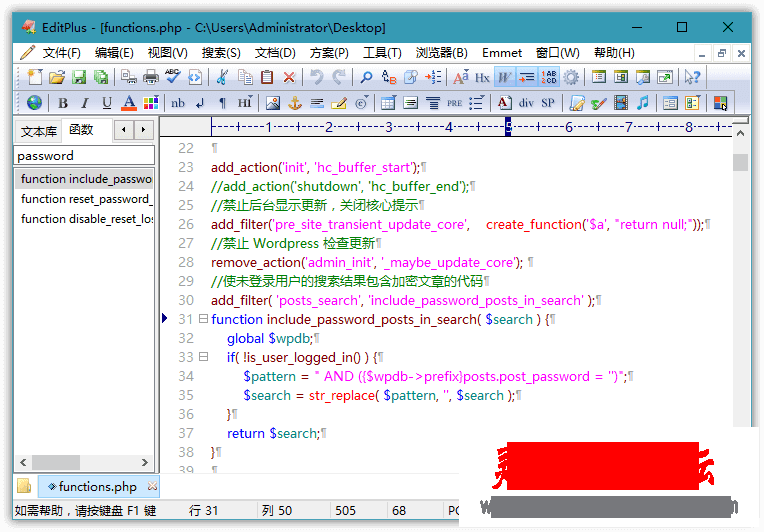Image resolution: width=764 pixels, height=532 pixels.
Task: Open HTML table dropdown
Action: pyautogui.click(x=389, y=103)
